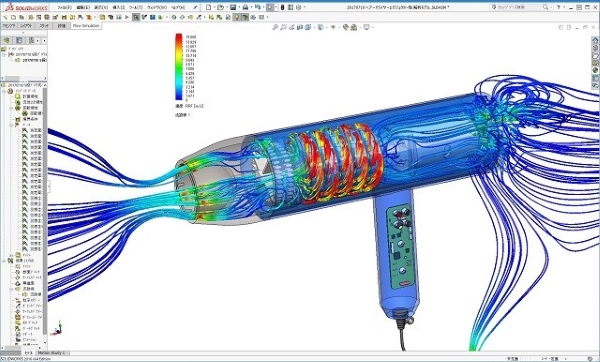This screenshot has width=600, height=362.
Task: Expand the help question mark dropdown
Action: 565,7
